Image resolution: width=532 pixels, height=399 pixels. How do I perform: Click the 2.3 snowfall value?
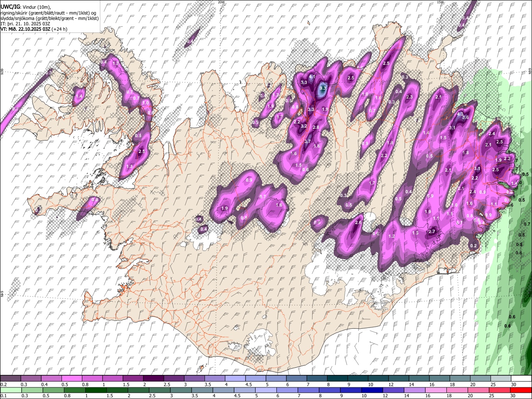point(409,97)
